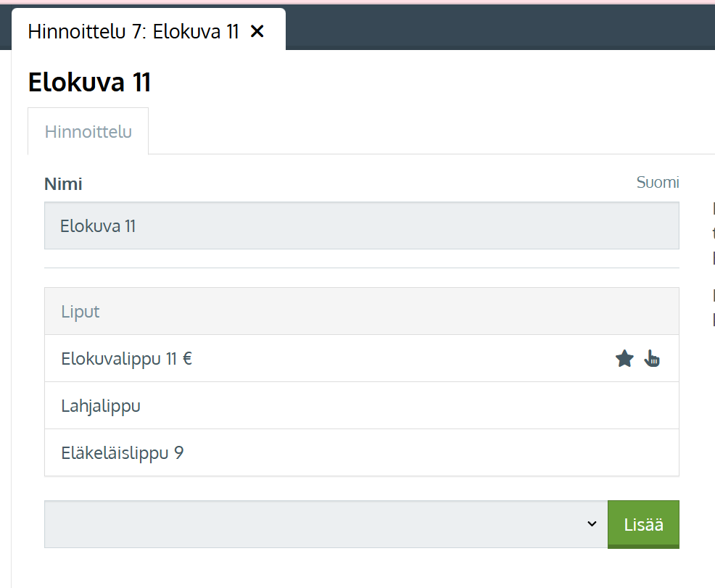Click the Elokuva 11 page heading
The width and height of the screenshot is (715, 588).
[89, 83]
